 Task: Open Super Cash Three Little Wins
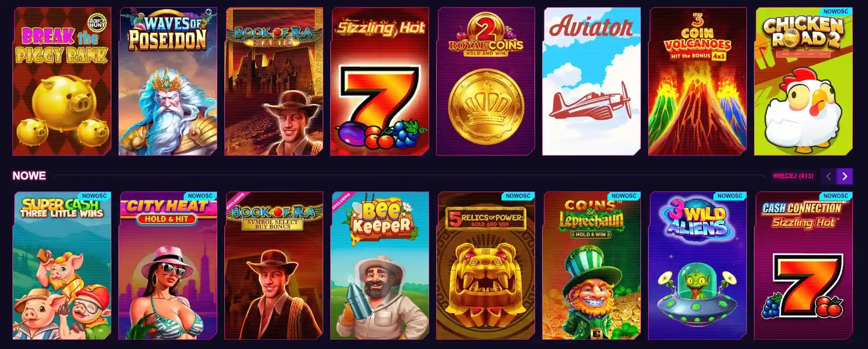(x=62, y=266)
